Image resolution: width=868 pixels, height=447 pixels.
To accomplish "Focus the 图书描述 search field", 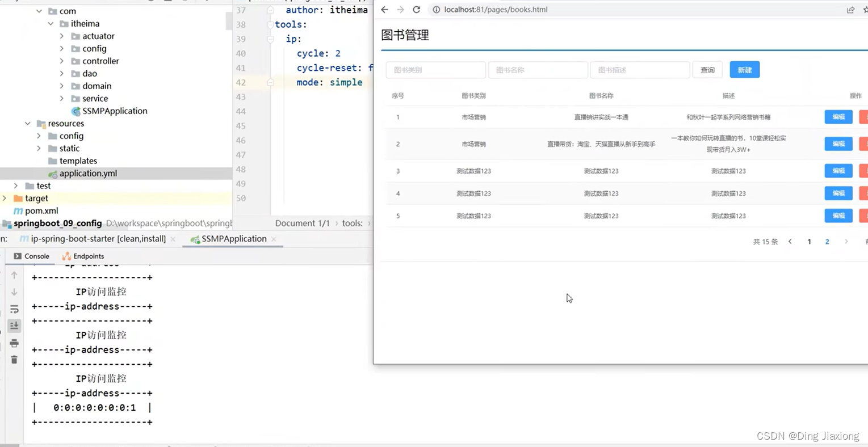I will 640,70.
